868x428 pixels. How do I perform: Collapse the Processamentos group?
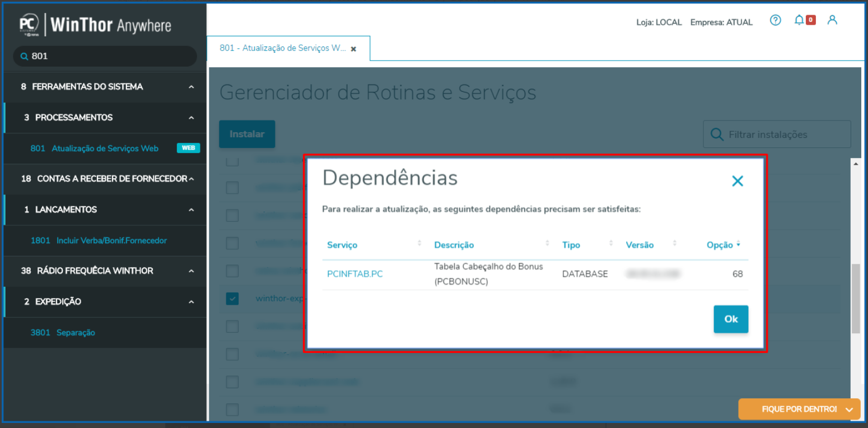[x=192, y=118]
